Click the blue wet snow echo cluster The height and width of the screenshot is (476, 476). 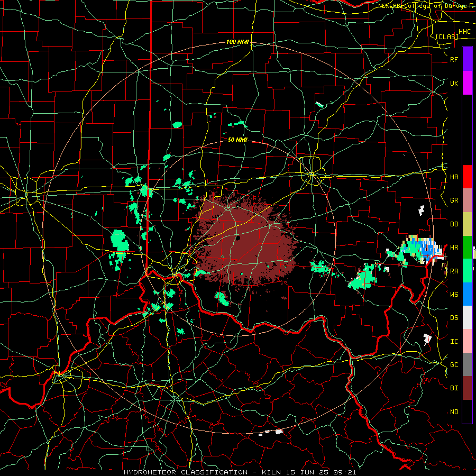pos(427,250)
